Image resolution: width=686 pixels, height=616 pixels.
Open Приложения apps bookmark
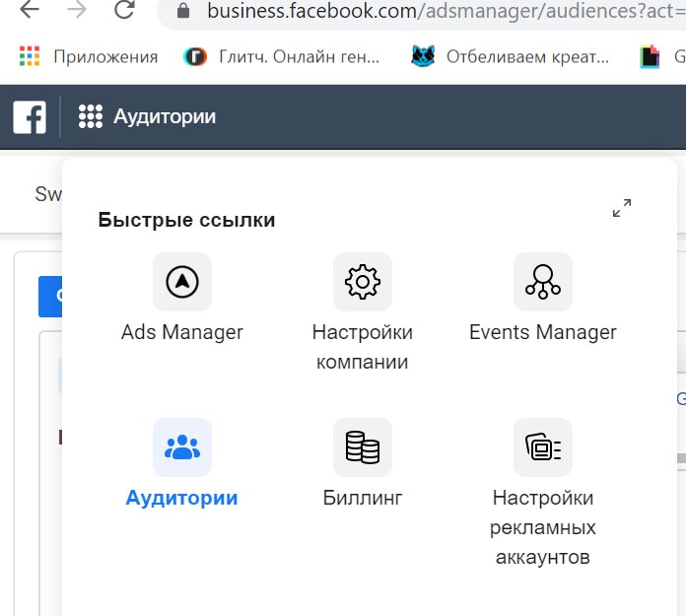89,57
